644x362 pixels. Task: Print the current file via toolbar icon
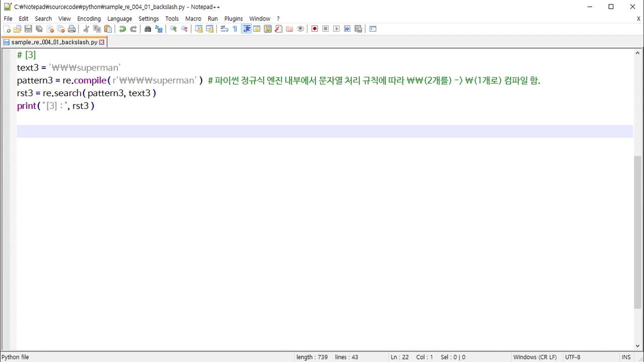point(72,29)
